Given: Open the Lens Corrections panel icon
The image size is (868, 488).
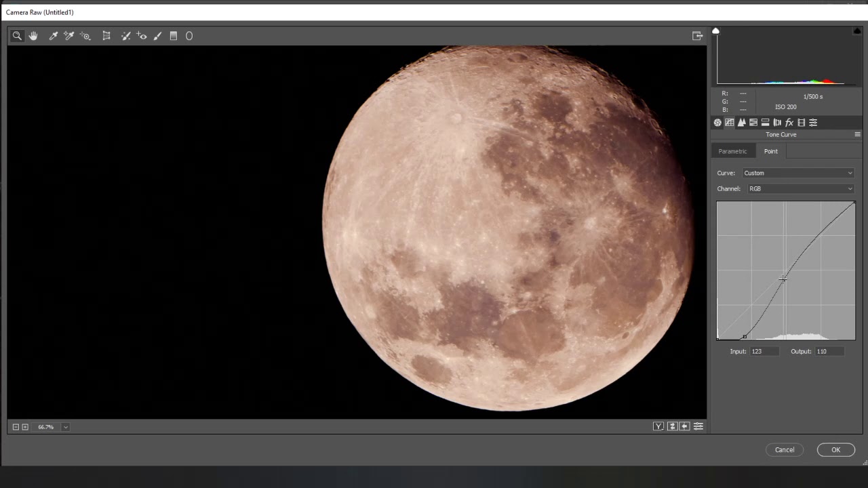Looking at the screenshot, I should (x=777, y=123).
